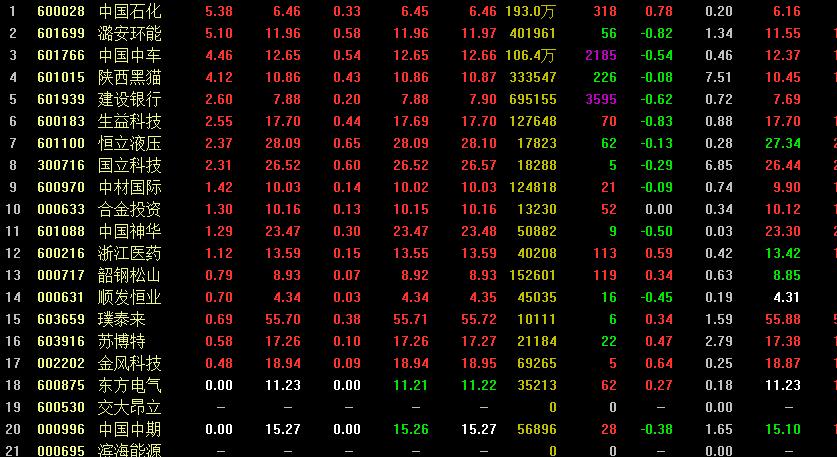Click volume value 695155

click(533, 99)
